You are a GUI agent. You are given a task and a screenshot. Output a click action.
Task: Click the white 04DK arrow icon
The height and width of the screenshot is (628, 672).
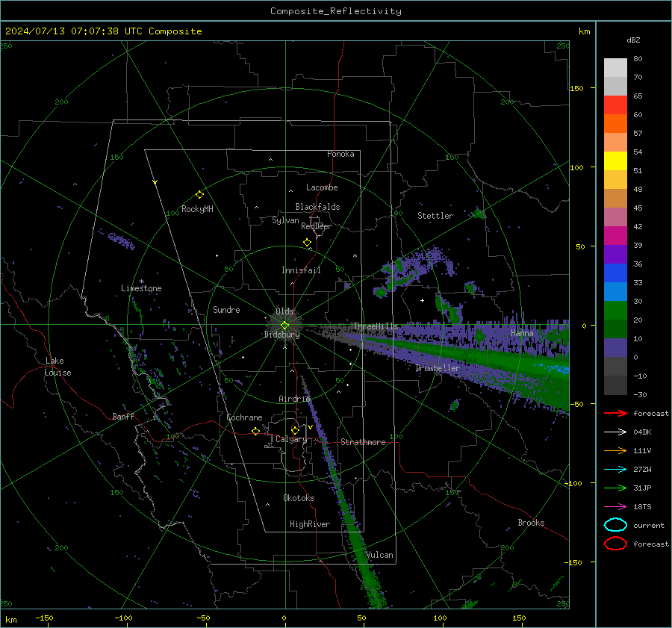coord(615,432)
